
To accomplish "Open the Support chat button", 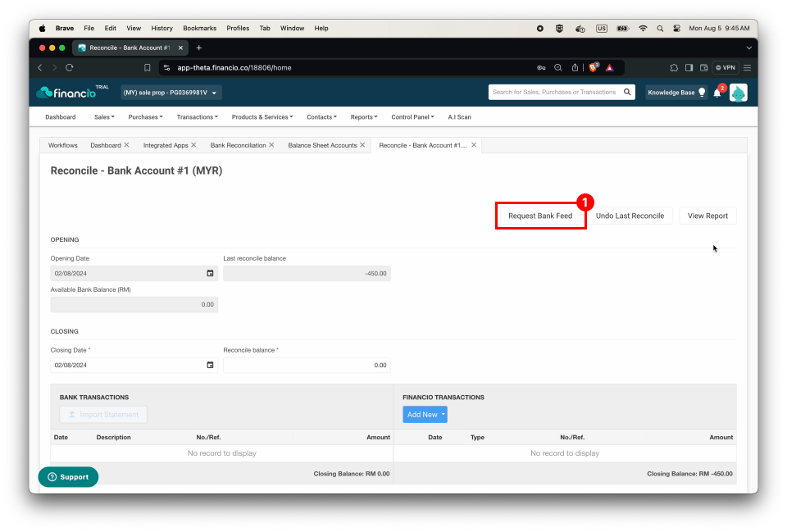I will click(x=68, y=477).
